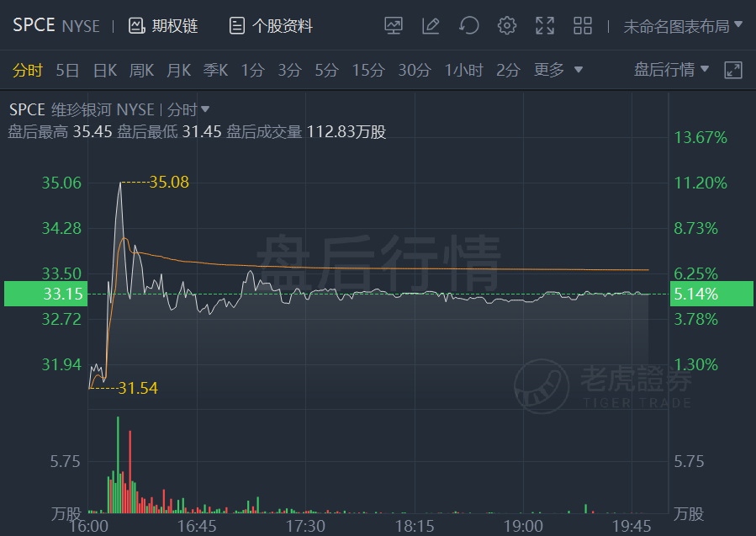Select the 3分 interval

pyautogui.click(x=289, y=71)
